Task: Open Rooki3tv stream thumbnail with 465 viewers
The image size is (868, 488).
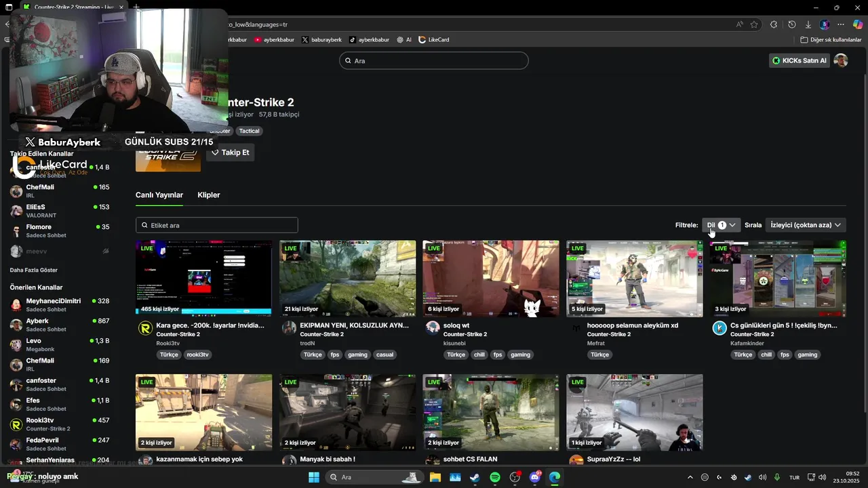Action: [x=203, y=279]
